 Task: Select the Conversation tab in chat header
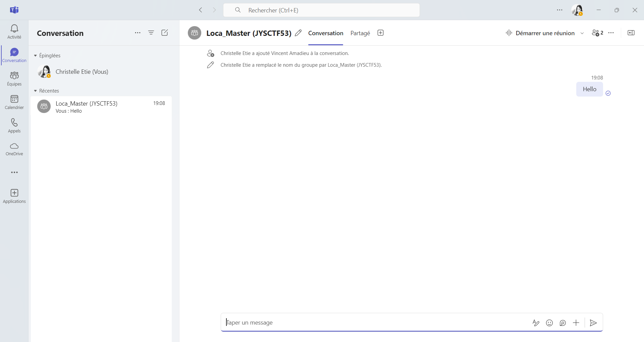pyautogui.click(x=325, y=33)
